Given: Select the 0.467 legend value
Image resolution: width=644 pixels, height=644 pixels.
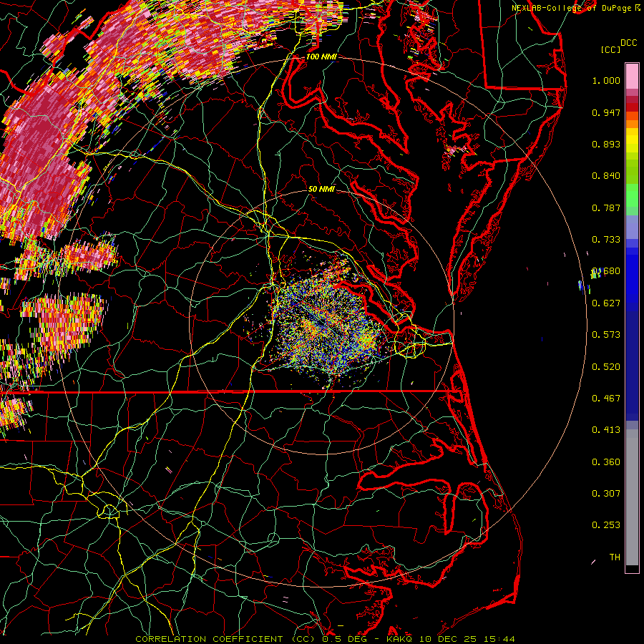Looking at the screenshot, I should [606, 399].
